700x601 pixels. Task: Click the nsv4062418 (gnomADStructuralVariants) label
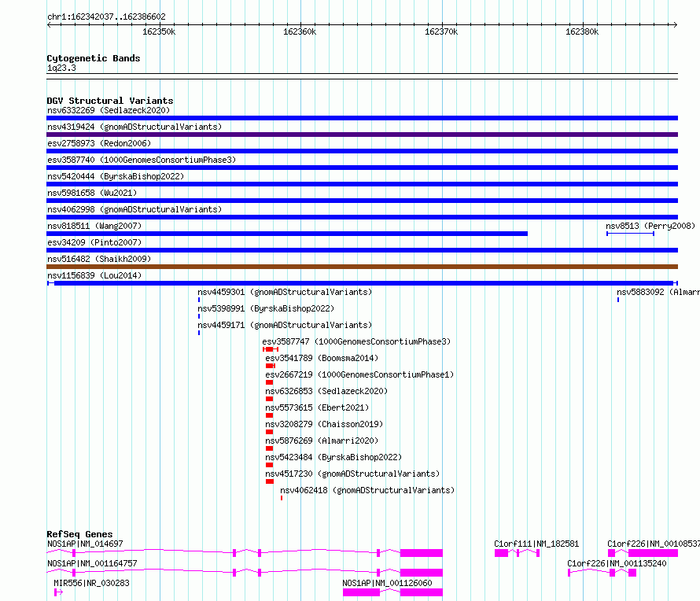click(367, 490)
